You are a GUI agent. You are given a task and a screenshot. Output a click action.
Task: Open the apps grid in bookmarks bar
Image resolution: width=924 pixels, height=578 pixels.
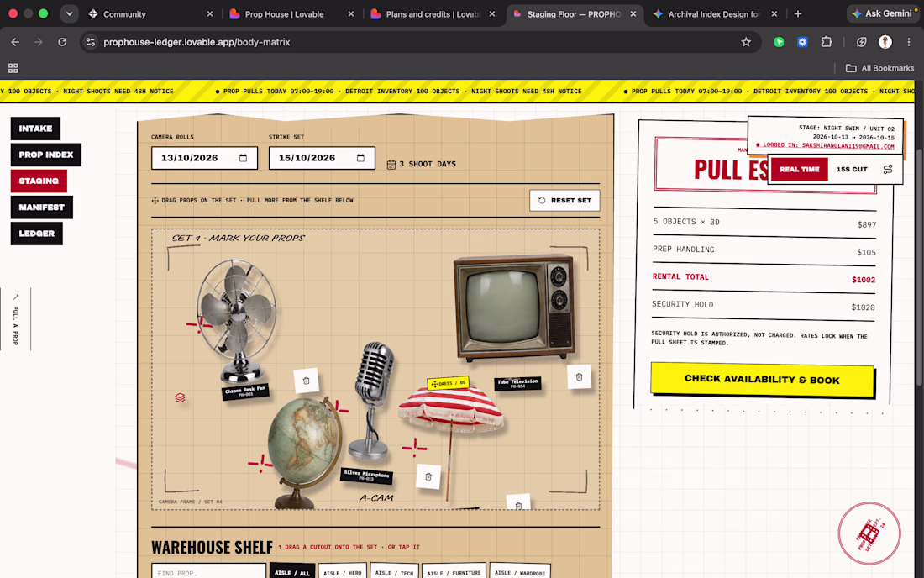(13, 68)
